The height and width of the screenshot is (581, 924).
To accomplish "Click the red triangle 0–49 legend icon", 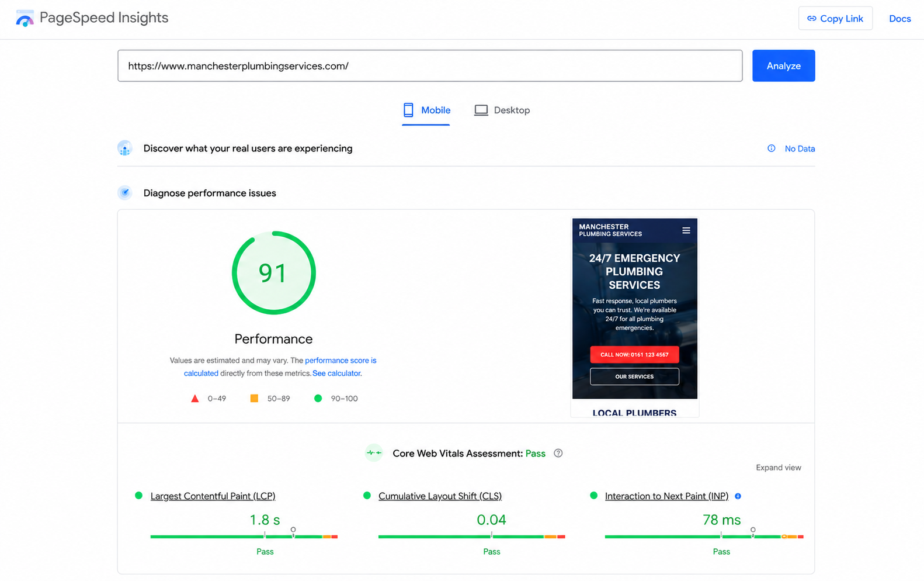I will coord(195,399).
